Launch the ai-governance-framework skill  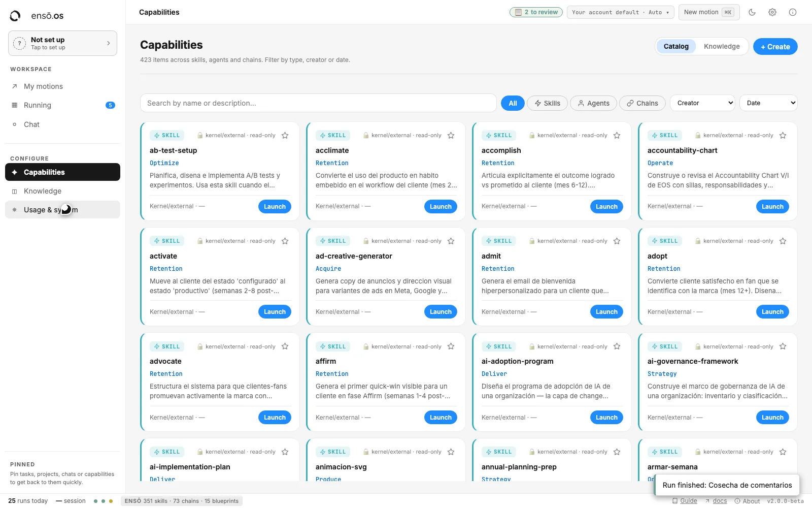(772, 418)
